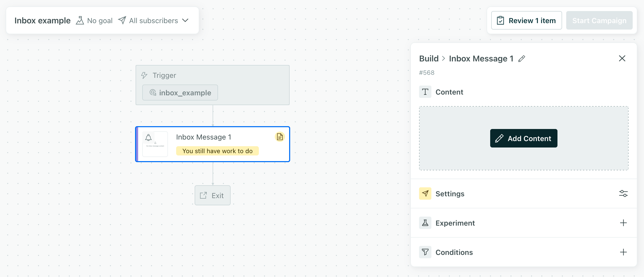This screenshot has height=277, width=644.
Task: Expand the Experiment section with the plus
Action: (x=623, y=223)
